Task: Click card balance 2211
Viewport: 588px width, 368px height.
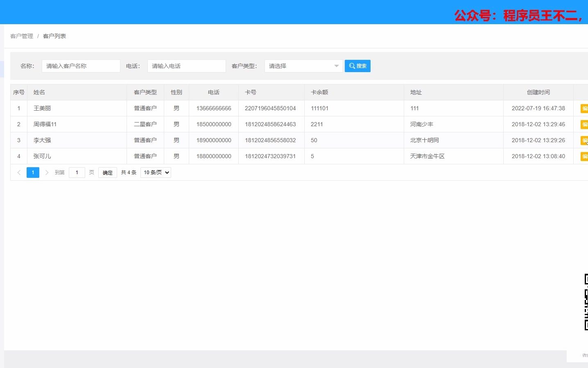Action: point(317,124)
